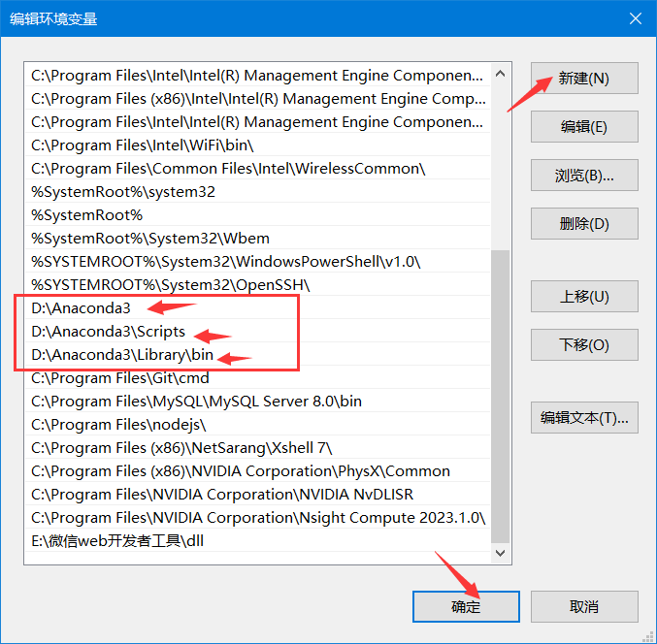Image resolution: width=657 pixels, height=644 pixels.
Task: Click the vertical scrollbar thumb
Action: [500, 396]
